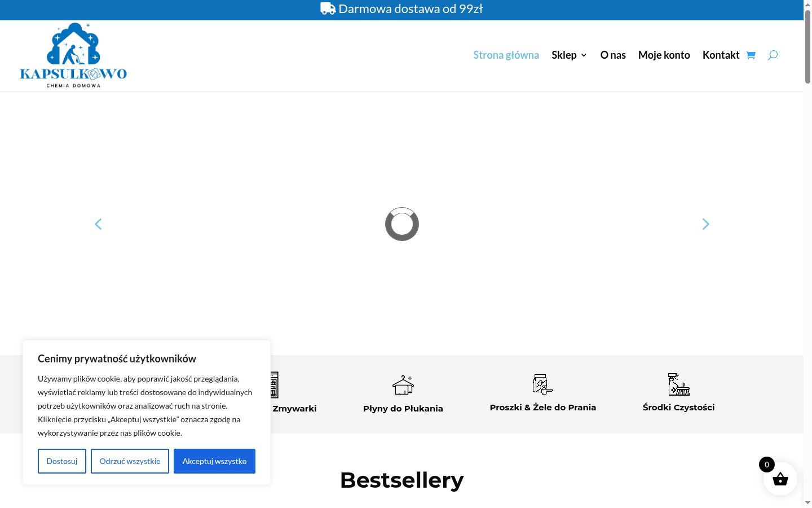Open Strona główna menu item
812x508 pixels.
[506, 55]
